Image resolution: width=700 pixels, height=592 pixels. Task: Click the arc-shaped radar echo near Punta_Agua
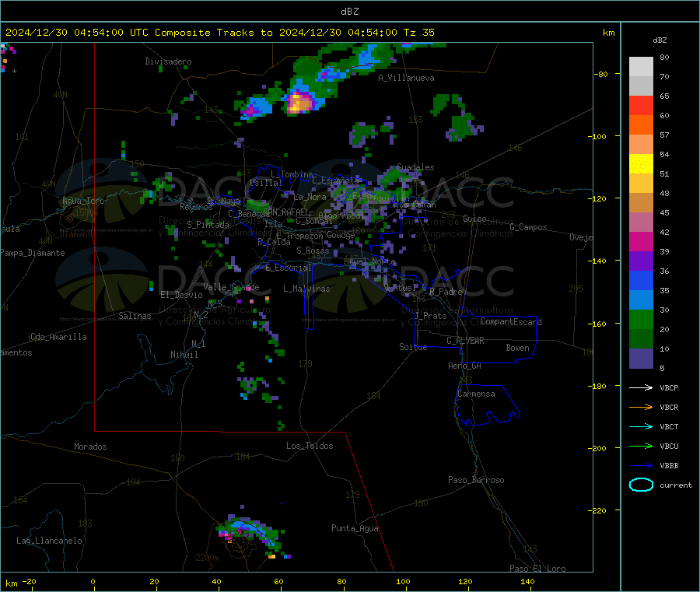pos(252,534)
